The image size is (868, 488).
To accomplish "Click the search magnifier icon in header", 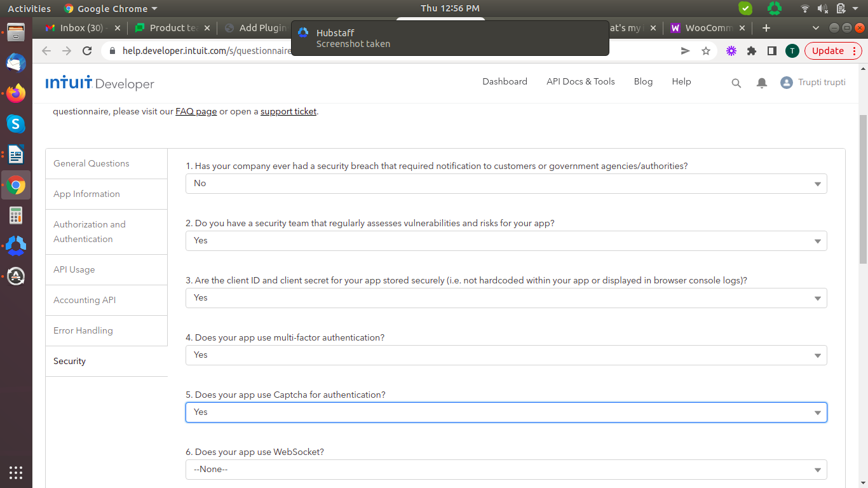I will coord(736,83).
